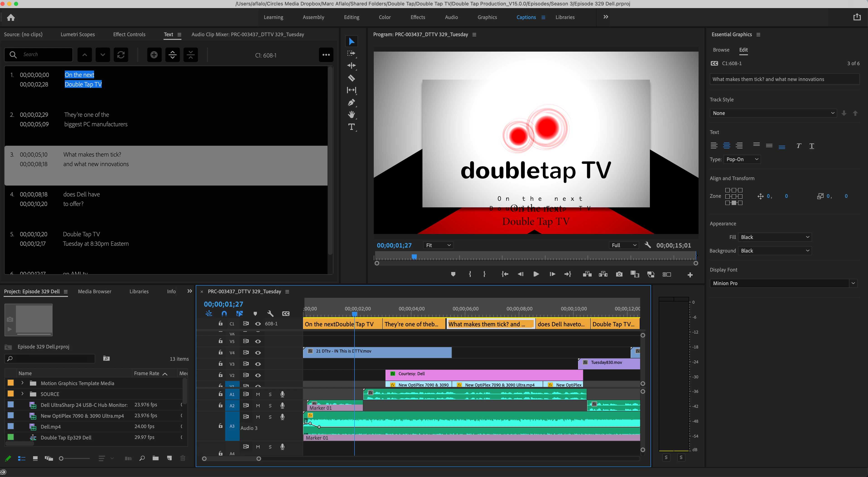Select the Razor tool
The width and height of the screenshot is (868, 477).
point(352,78)
